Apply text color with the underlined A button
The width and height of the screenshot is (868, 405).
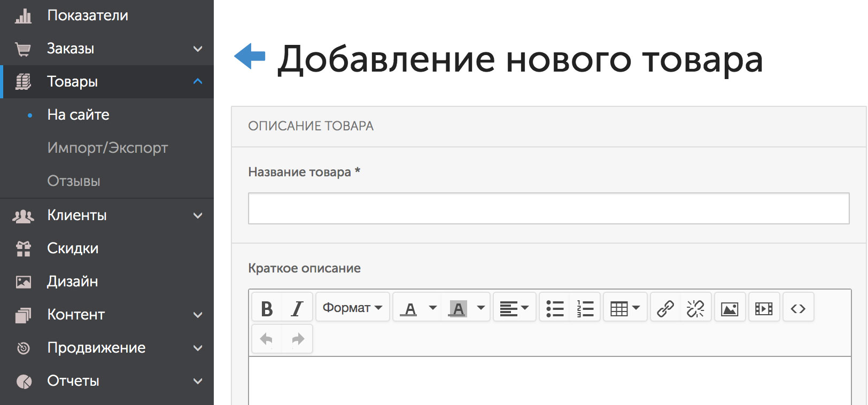[x=409, y=308]
